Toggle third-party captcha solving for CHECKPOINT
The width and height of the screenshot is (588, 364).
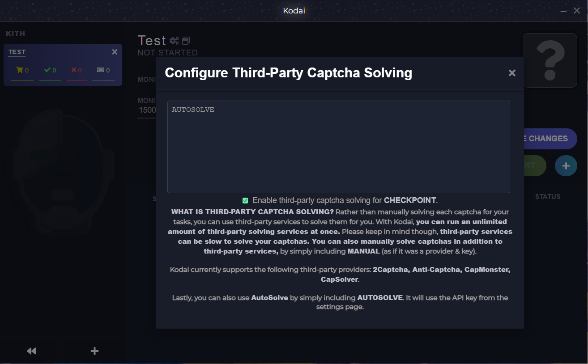coord(245,200)
